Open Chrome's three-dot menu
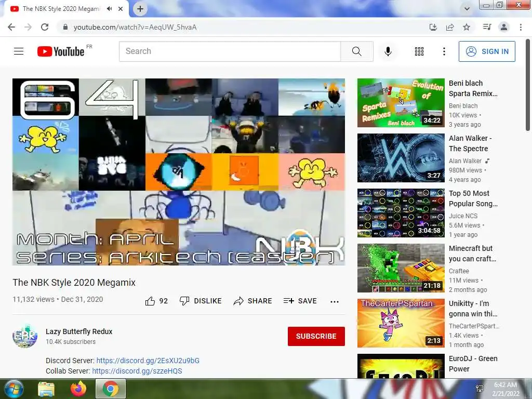 point(521,27)
